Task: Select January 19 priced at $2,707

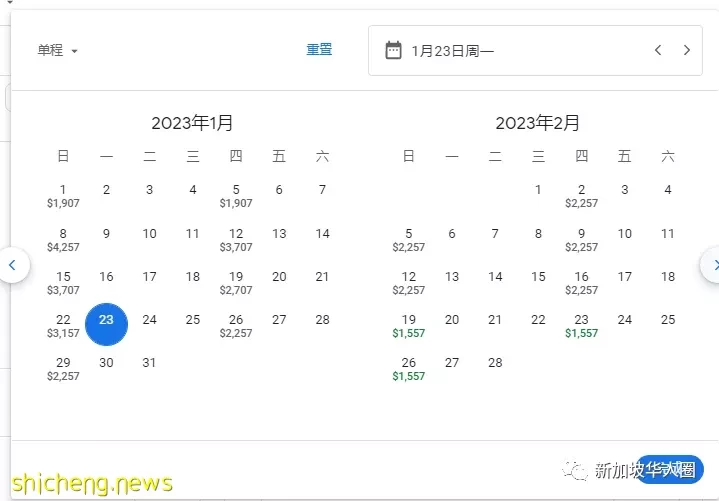Action: 236,283
